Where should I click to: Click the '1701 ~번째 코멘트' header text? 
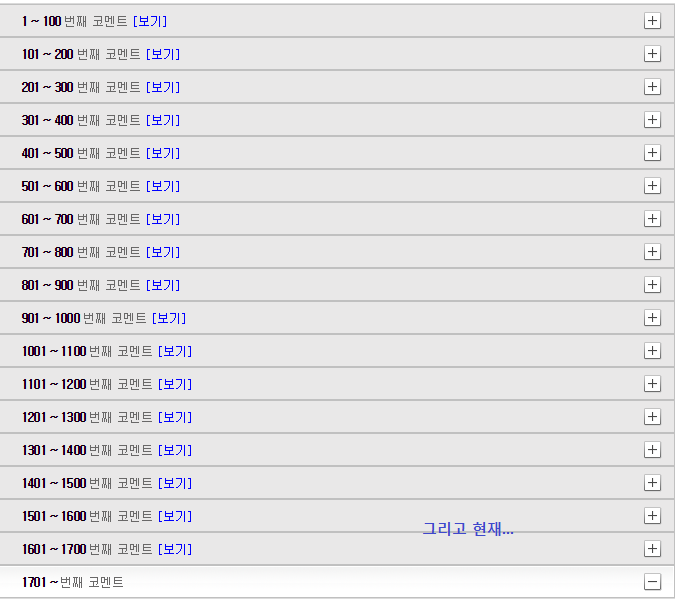point(73,582)
